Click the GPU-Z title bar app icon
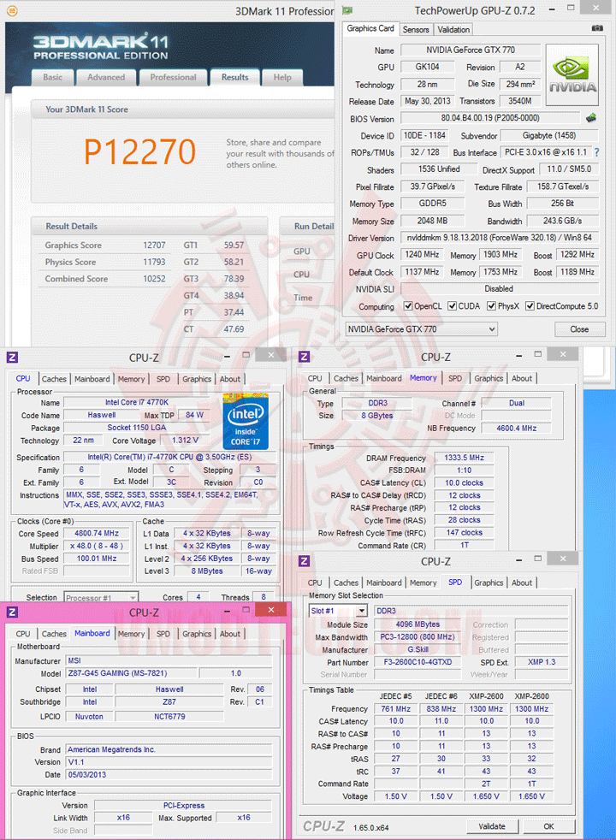616x840 pixels. point(347,10)
